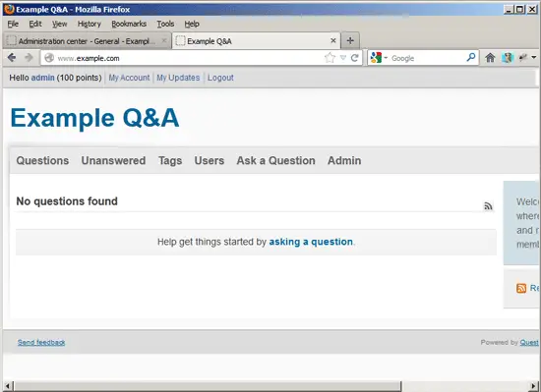The image size is (541, 392).
Task: Open URL history dropdown arrow
Action: point(342,58)
